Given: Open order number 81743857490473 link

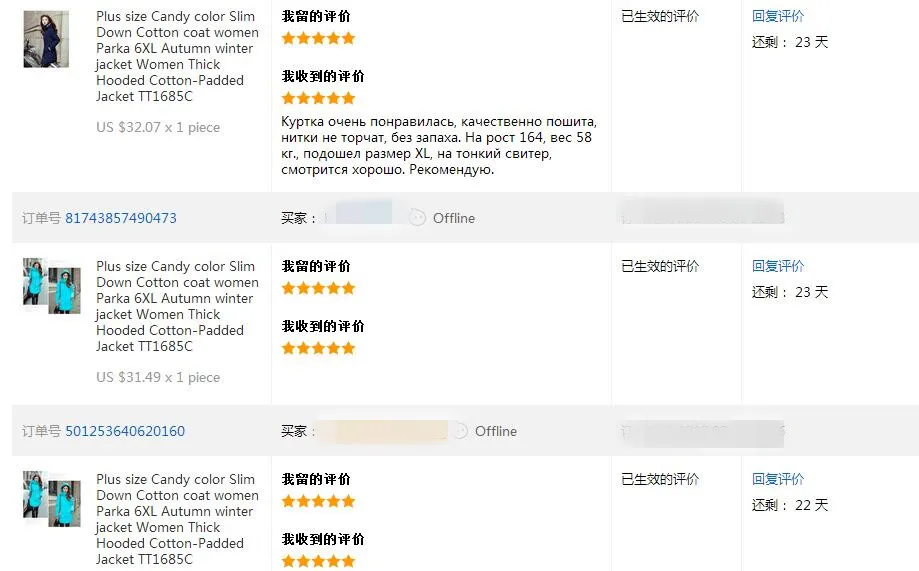Looking at the screenshot, I should [x=121, y=218].
